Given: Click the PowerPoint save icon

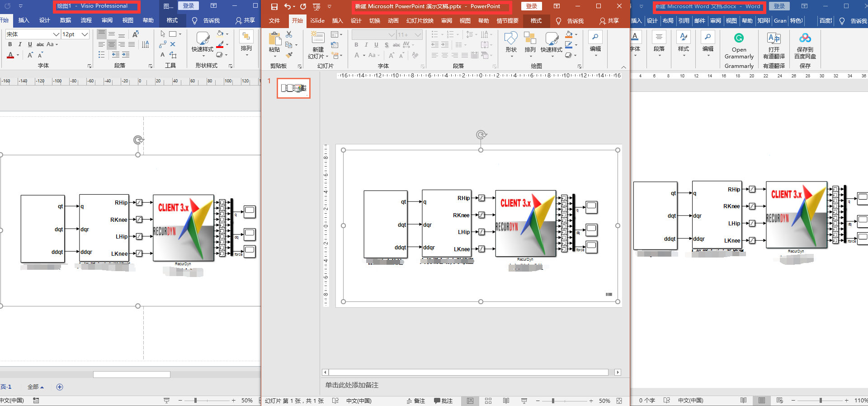Looking at the screenshot, I should tap(274, 6).
